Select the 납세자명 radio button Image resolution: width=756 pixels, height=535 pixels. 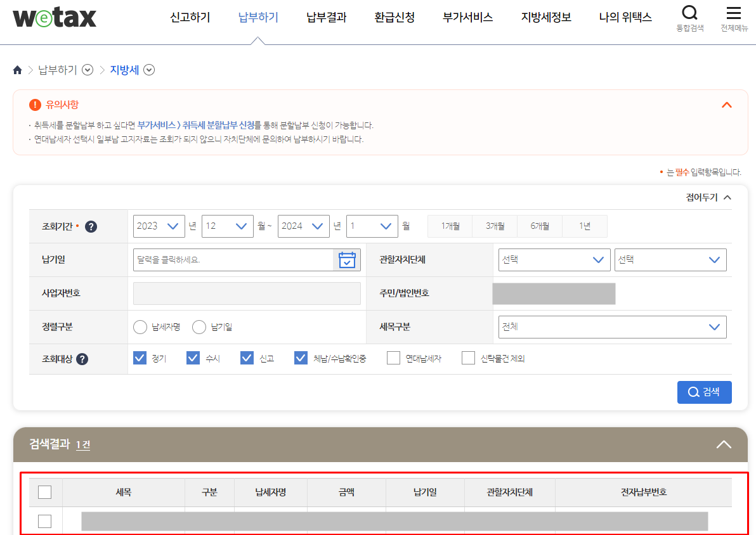pyautogui.click(x=141, y=327)
